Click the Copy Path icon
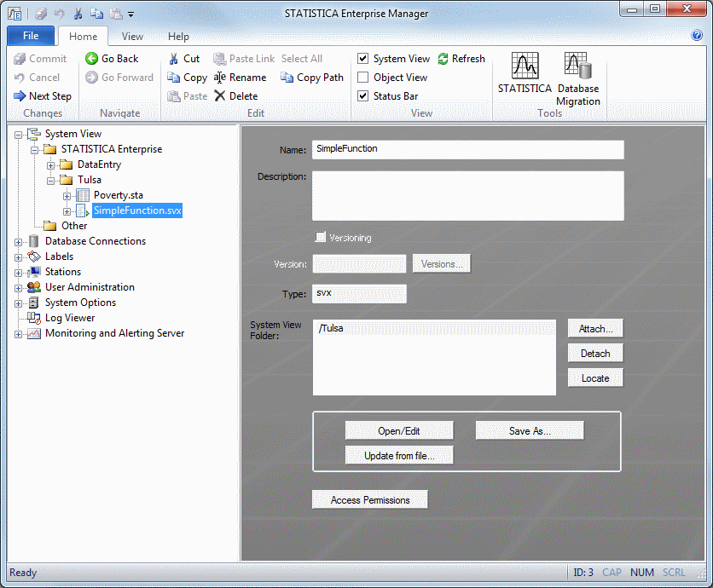The height and width of the screenshot is (588, 713). (x=287, y=78)
